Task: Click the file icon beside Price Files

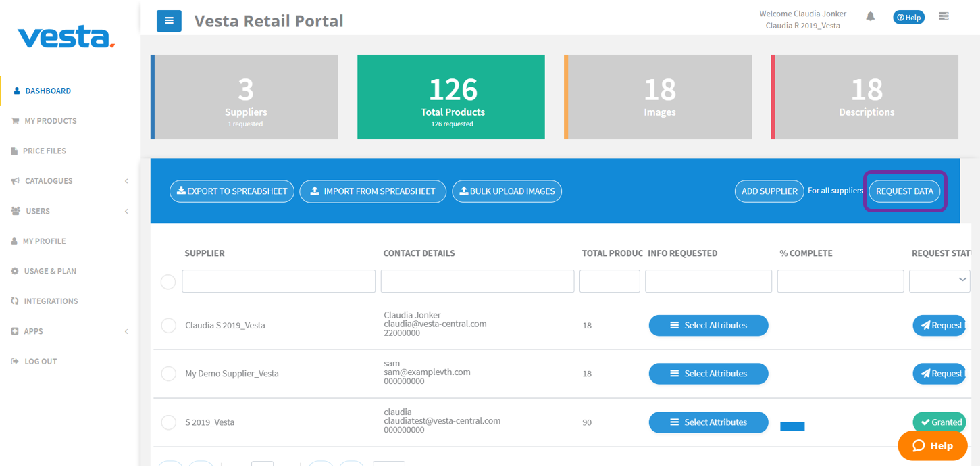Action: coord(14,151)
